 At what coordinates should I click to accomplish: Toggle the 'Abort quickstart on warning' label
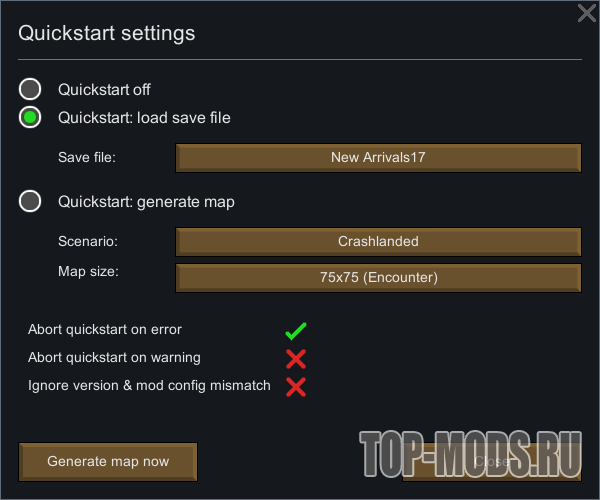(x=114, y=358)
